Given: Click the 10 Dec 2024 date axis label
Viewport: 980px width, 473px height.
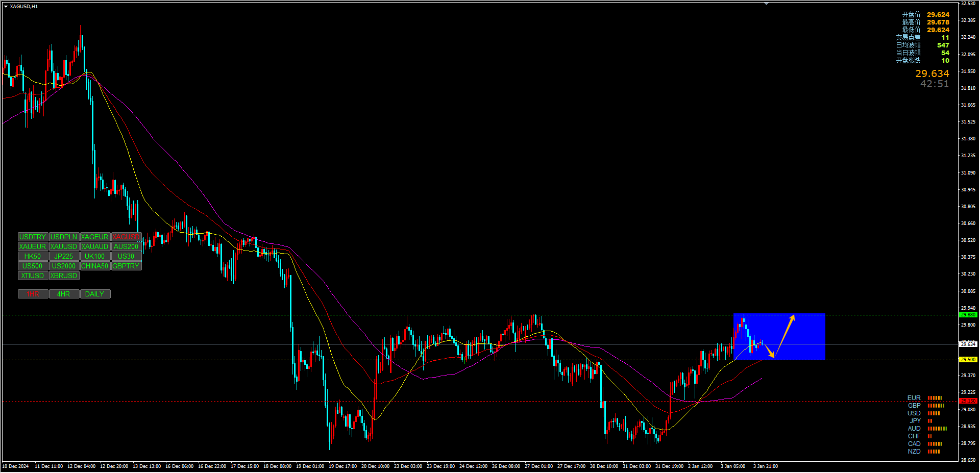Looking at the screenshot, I should 16,466.
